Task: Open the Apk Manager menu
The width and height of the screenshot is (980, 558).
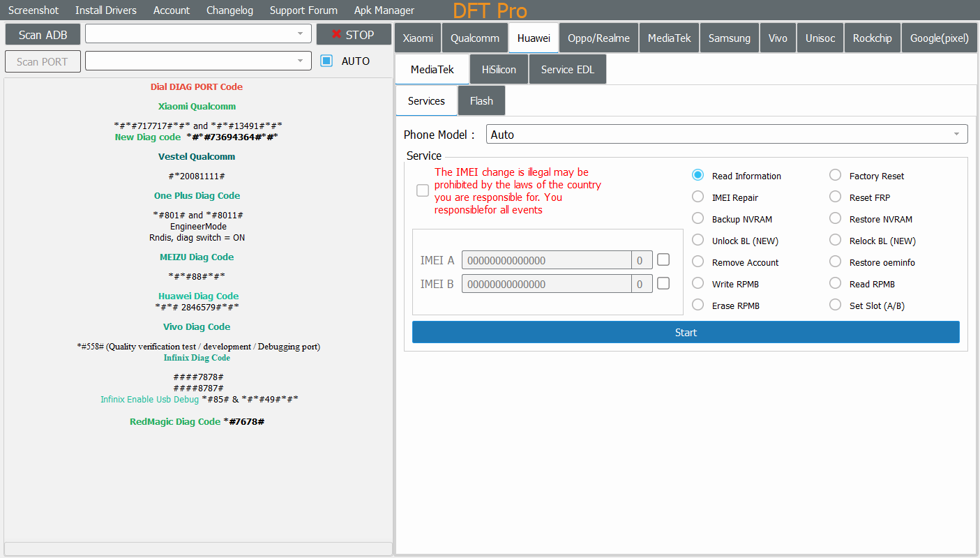Action: point(384,10)
